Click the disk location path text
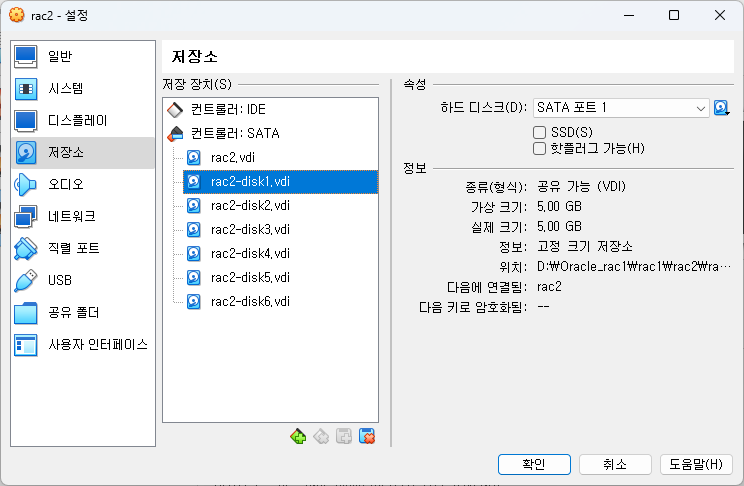This screenshot has width=744, height=486. point(634,267)
